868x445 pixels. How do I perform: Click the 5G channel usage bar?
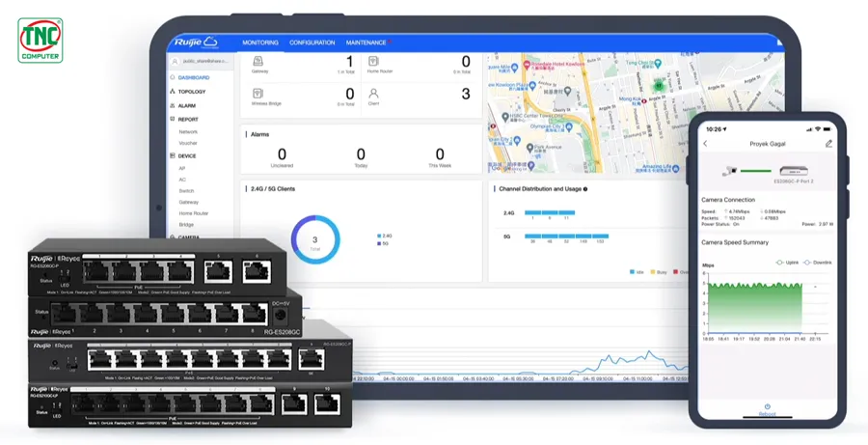(566, 236)
